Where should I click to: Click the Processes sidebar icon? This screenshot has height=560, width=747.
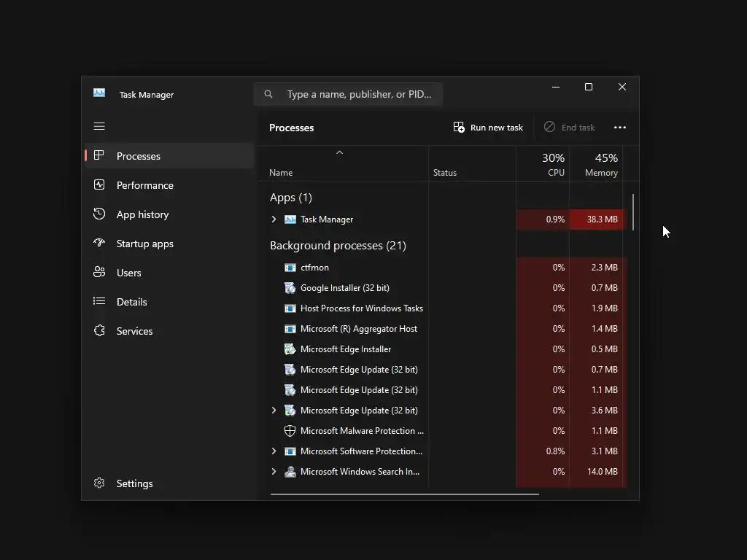click(99, 155)
